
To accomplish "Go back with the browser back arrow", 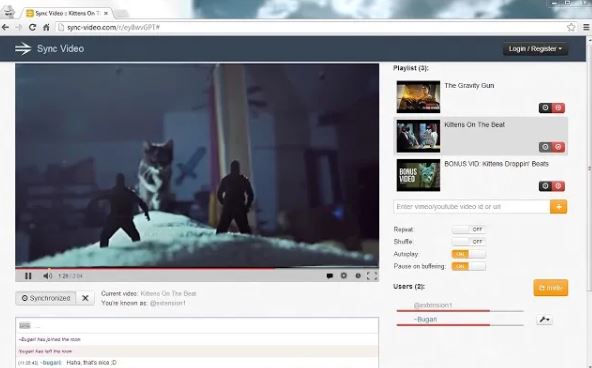I will click(x=5, y=27).
